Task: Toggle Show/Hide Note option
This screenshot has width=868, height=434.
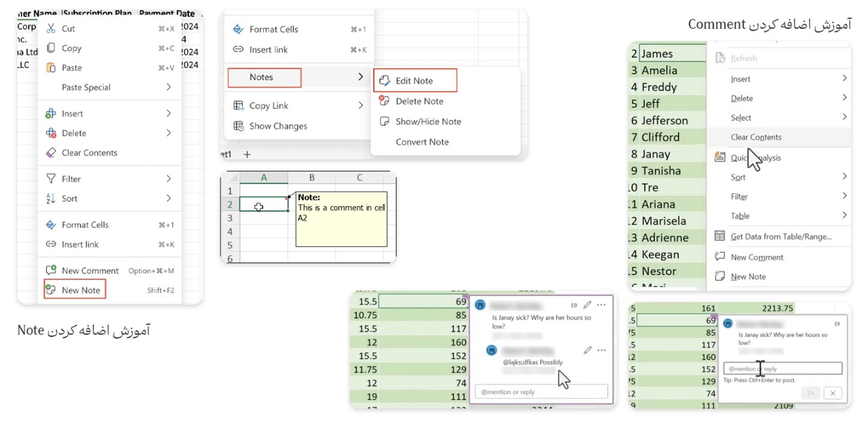Action: click(x=428, y=122)
